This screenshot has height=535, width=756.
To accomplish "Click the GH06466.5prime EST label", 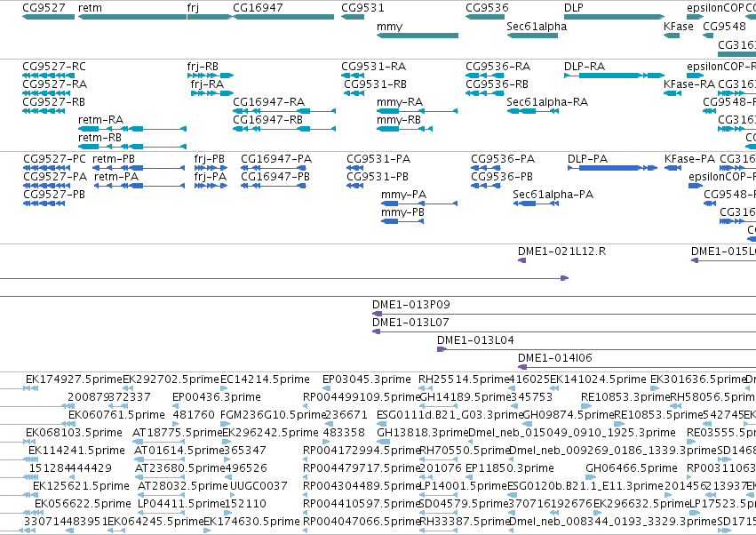I will [632, 468].
